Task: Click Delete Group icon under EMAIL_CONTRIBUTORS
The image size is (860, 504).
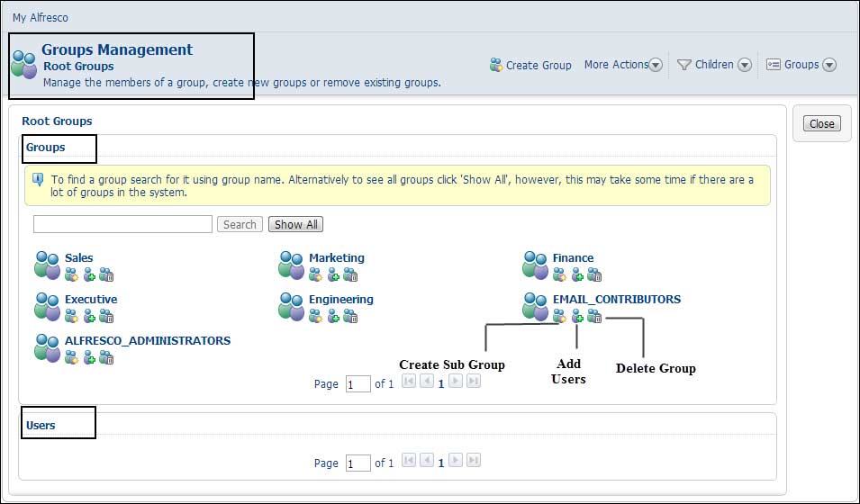Action: [594, 317]
